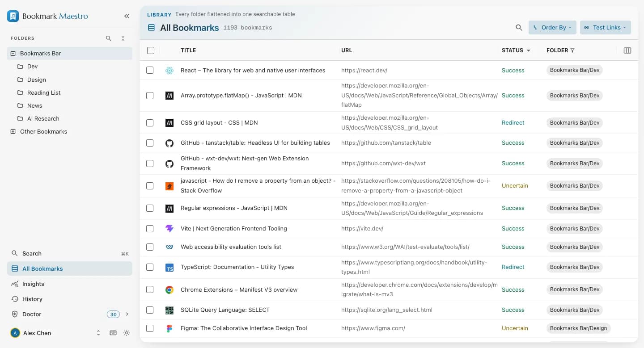Collapse all folders icon in sidebar

point(123,38)
